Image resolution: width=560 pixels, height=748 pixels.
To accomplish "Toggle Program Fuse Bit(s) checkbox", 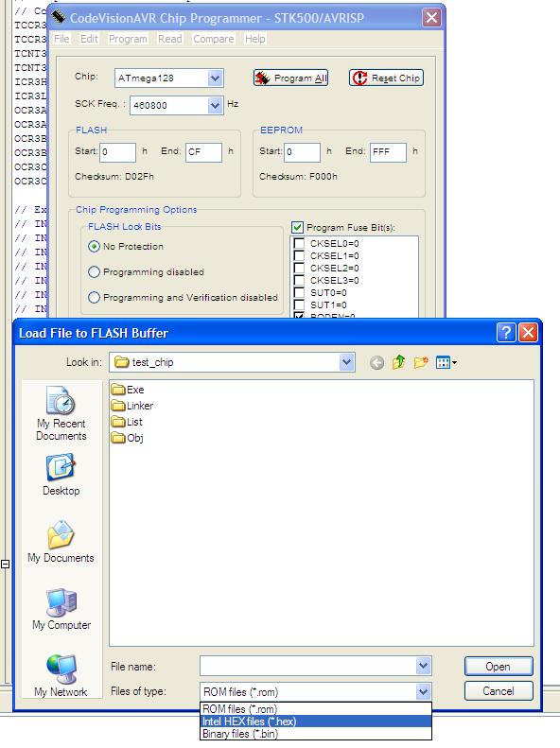I will [x=297, y=228].
